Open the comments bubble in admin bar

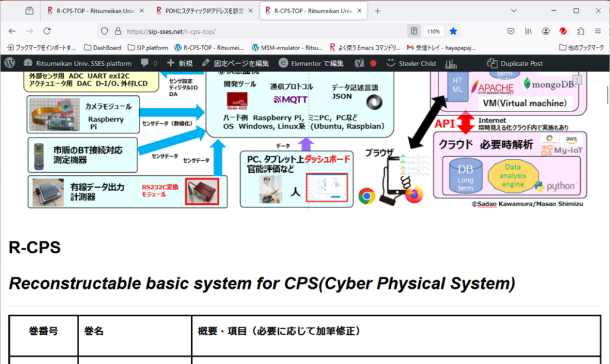tap(148, 63)
